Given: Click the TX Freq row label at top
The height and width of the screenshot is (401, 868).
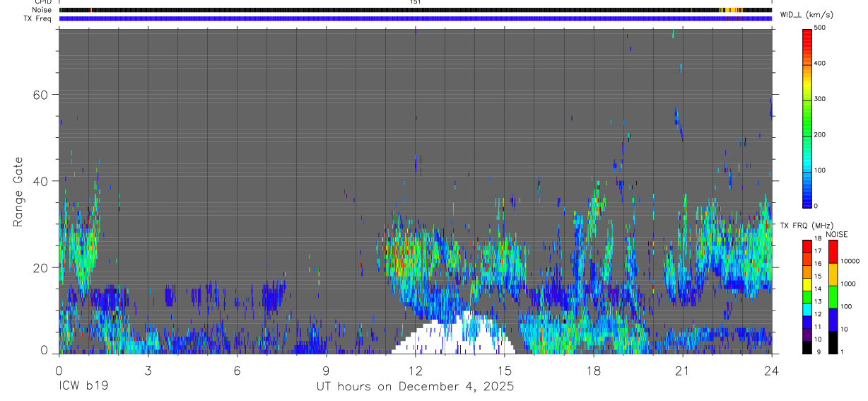Looking at the screenshot, I should (x=38, y=18).
